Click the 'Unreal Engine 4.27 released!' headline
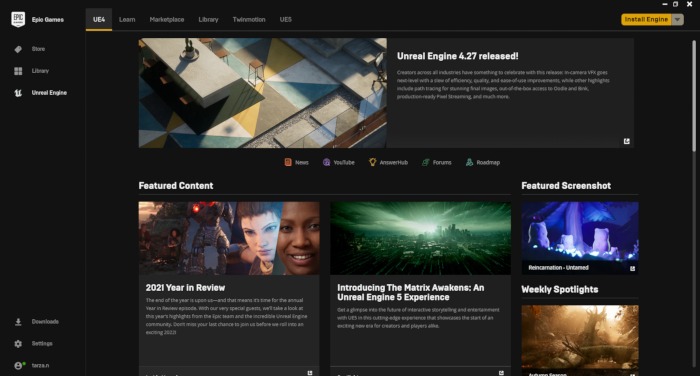The height and width of the screenshot is (376, 700). 458,56
